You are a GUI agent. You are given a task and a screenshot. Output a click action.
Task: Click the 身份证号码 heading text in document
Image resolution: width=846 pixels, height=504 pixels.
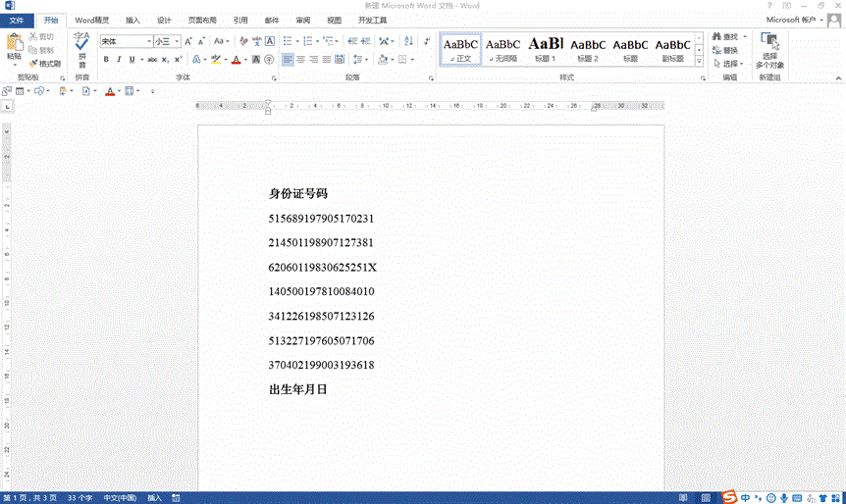[298, 194]
